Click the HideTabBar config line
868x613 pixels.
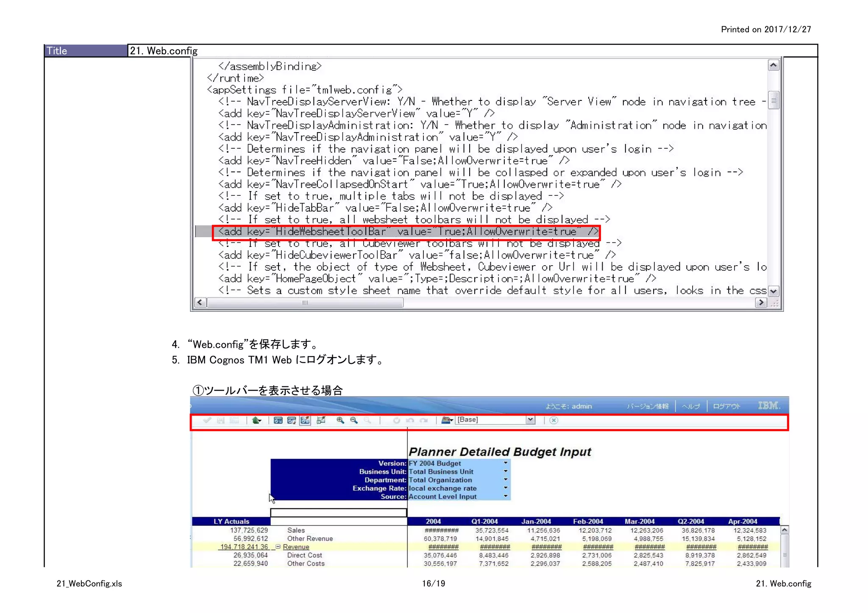coord(385,208)
